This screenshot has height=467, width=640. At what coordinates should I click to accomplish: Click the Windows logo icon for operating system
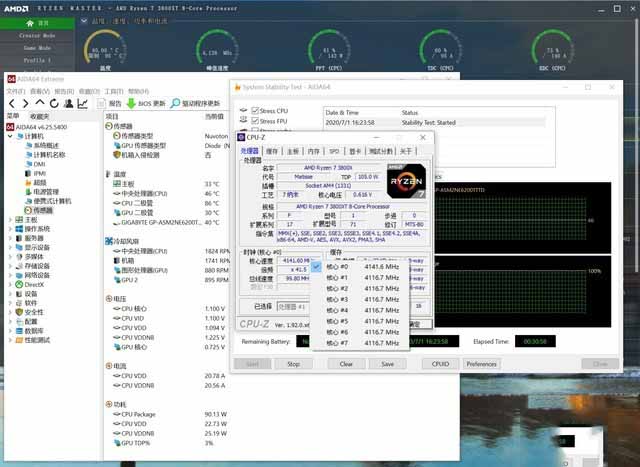click(19, 229)
